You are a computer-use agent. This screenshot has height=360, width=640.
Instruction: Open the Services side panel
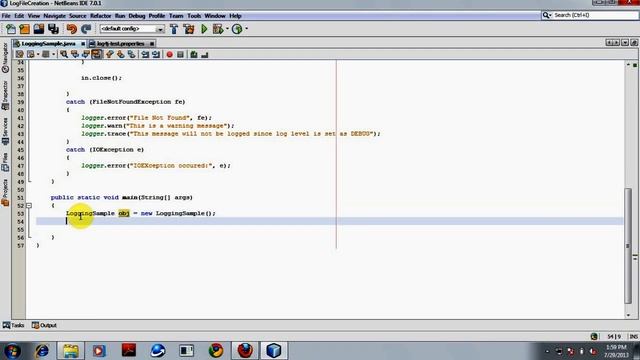click(x=5, y=131)
